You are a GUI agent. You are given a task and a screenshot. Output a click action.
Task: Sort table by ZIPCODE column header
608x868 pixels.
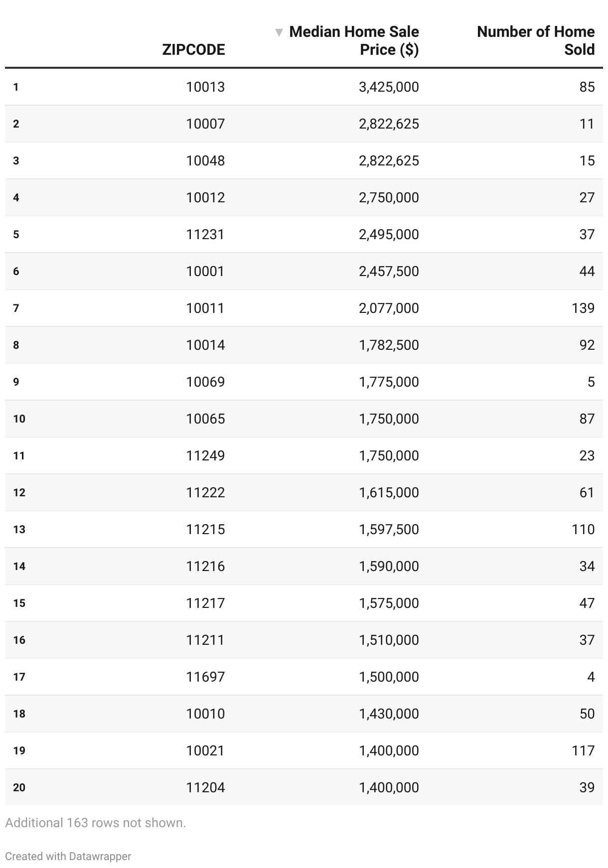pos(193,49)
